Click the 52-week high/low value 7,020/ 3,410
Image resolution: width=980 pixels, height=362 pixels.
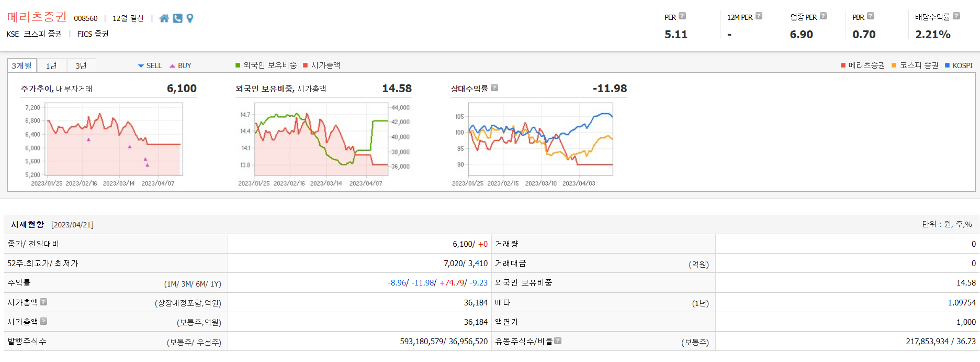click(x=466, y=264)
